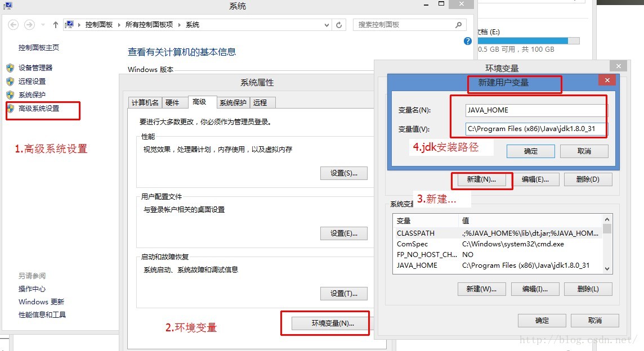The width and height of the screenshot is (644, 351).
Task: Click 新建(N)... user variable button
Action: point(481,179)
